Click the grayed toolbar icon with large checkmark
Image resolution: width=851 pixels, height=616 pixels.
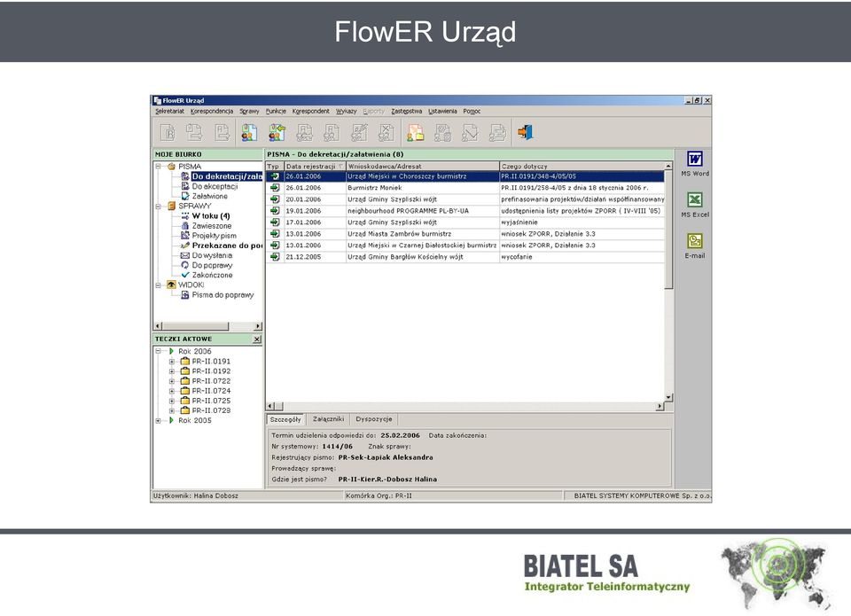pyautogui.click(x=470, y=132)
